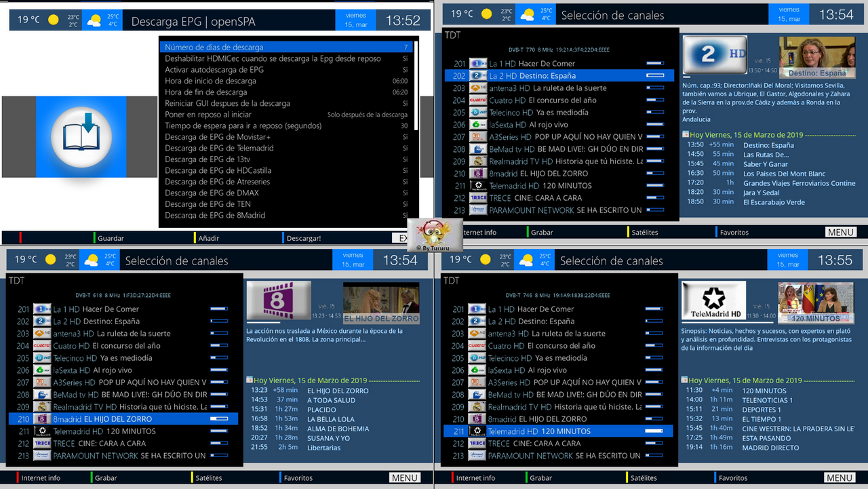Click TRECE logo in screen with La 2 highlighted

point(478,198)
